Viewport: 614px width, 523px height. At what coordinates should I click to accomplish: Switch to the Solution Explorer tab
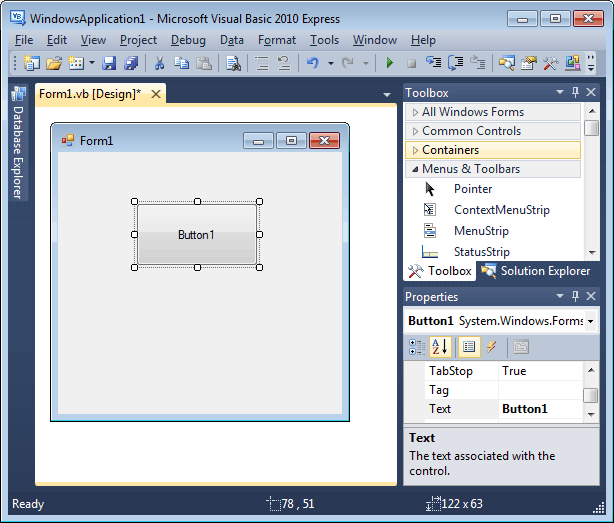(x=536, y=271)
